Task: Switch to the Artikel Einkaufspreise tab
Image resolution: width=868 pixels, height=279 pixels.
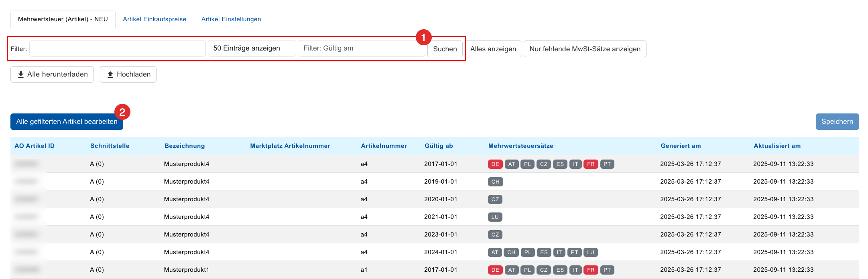Action: tap(154, 19)
